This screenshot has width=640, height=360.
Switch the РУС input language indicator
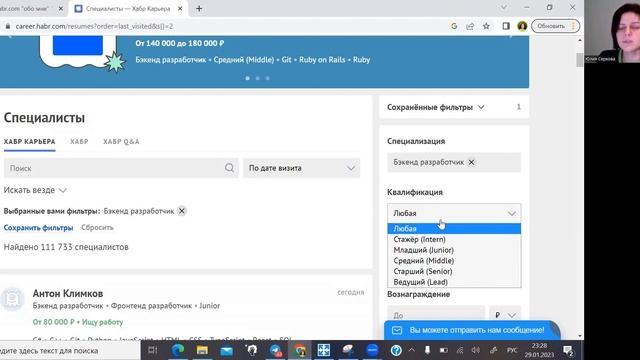pyautogui.click(x=512, y=350)
